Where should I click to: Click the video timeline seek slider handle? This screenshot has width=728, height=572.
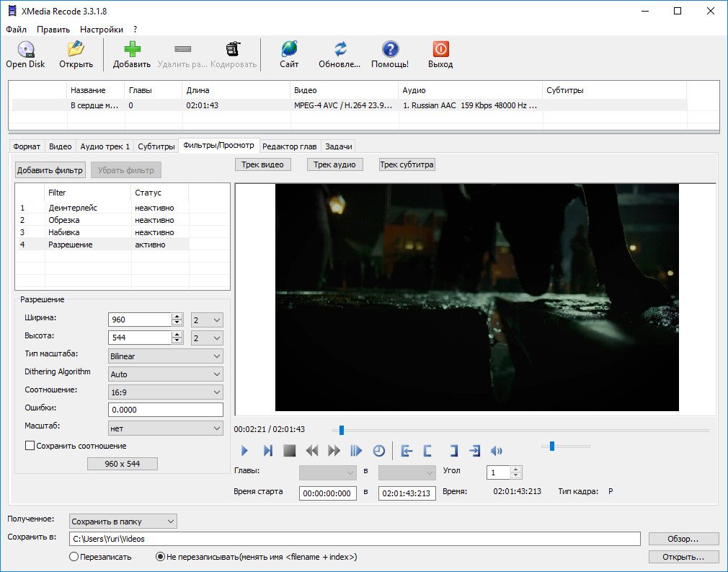click(x=342, y=431)
